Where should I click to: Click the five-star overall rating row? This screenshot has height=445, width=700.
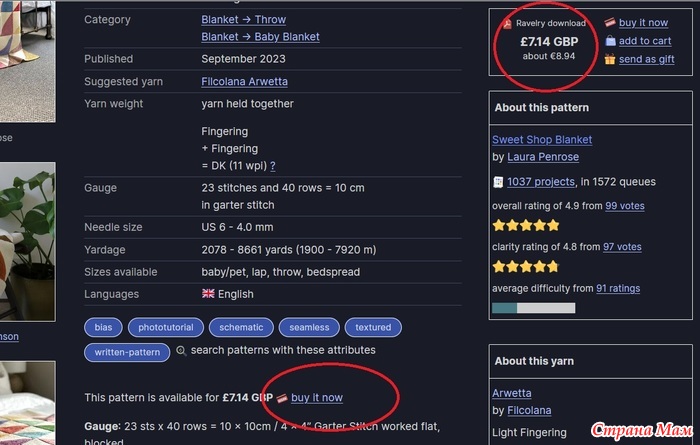click(526, 225)
